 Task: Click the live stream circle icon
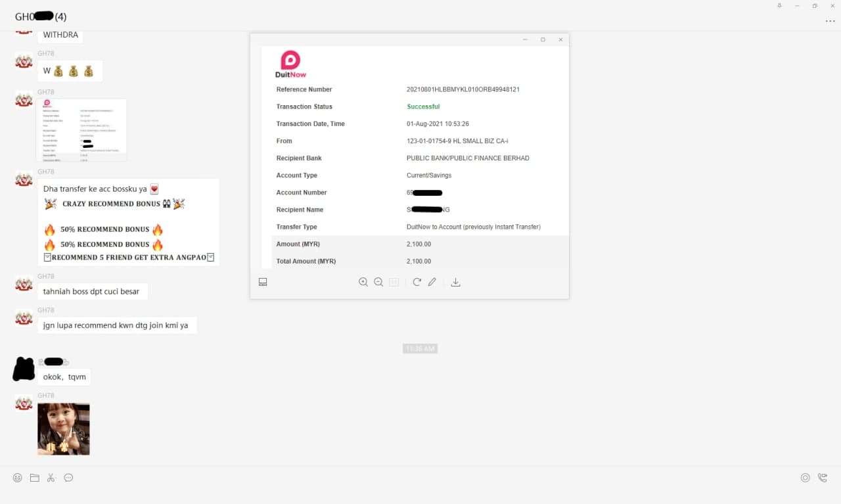[805, 478]
